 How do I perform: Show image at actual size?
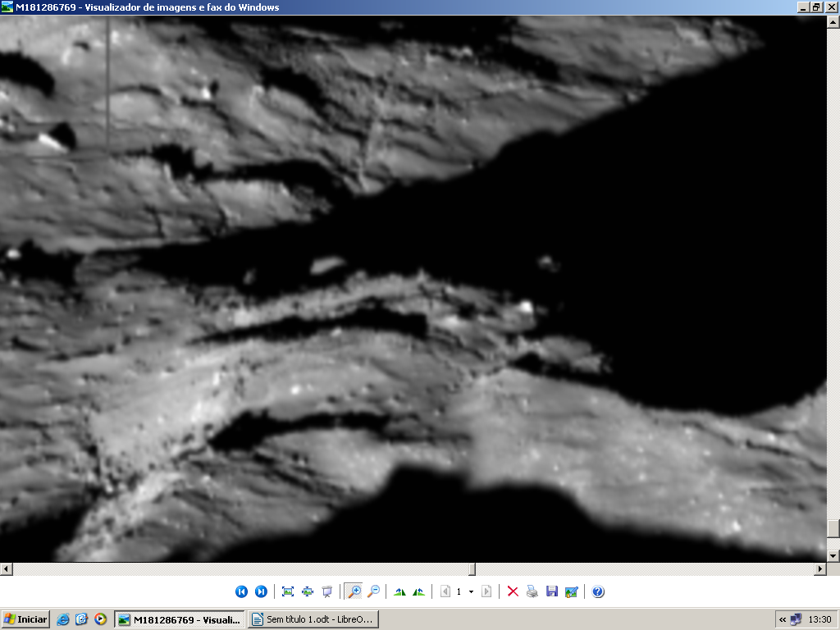[308, 591]
